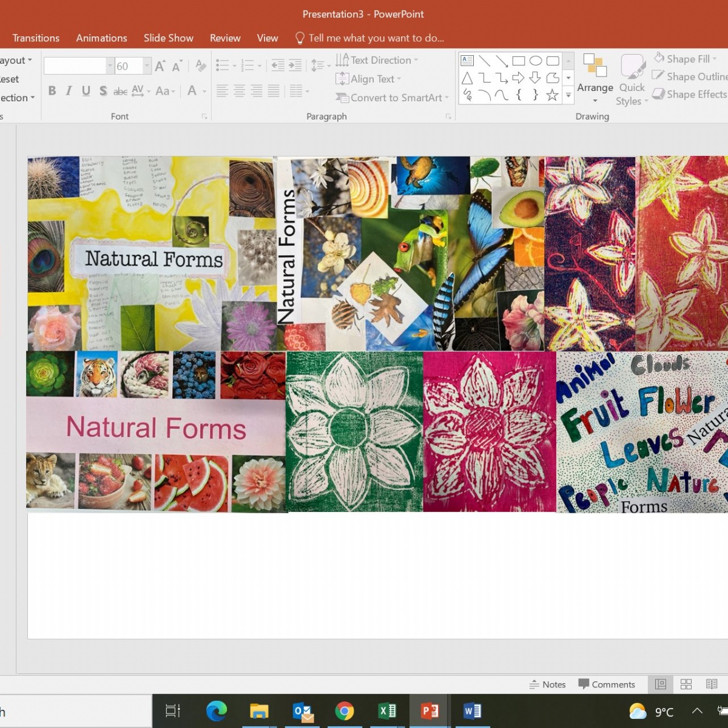The image size is (728, 728).
Task: Click the 'Tell me what you want' field
Action: point(376,38)
